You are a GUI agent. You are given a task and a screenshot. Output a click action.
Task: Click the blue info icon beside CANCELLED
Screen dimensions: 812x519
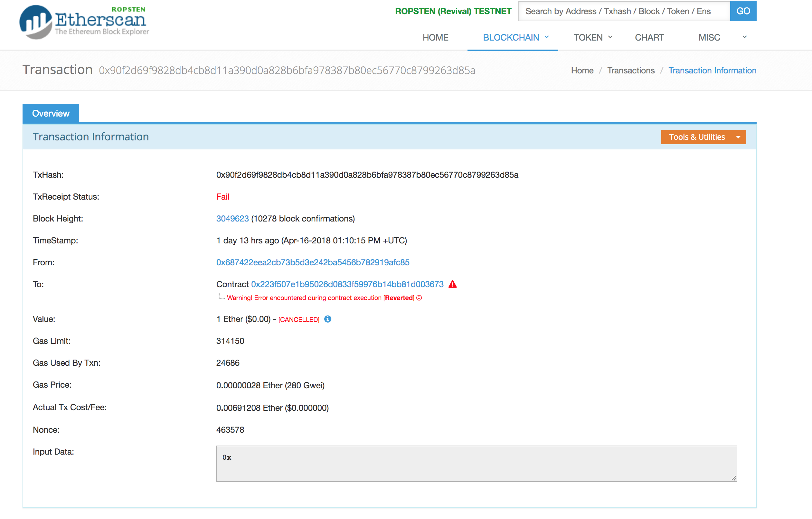coord(327,319)
